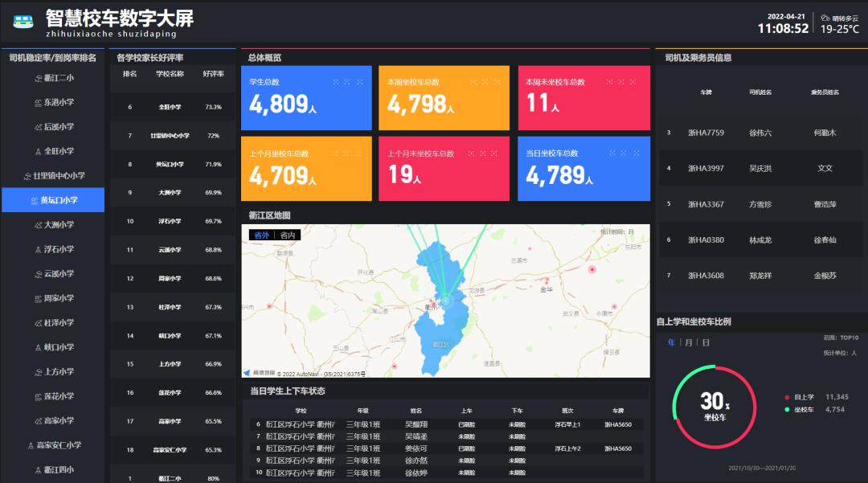The image size is (868, 483).
Task: Toggle the 自上学 red legend dot
Action: coord(786,397)
